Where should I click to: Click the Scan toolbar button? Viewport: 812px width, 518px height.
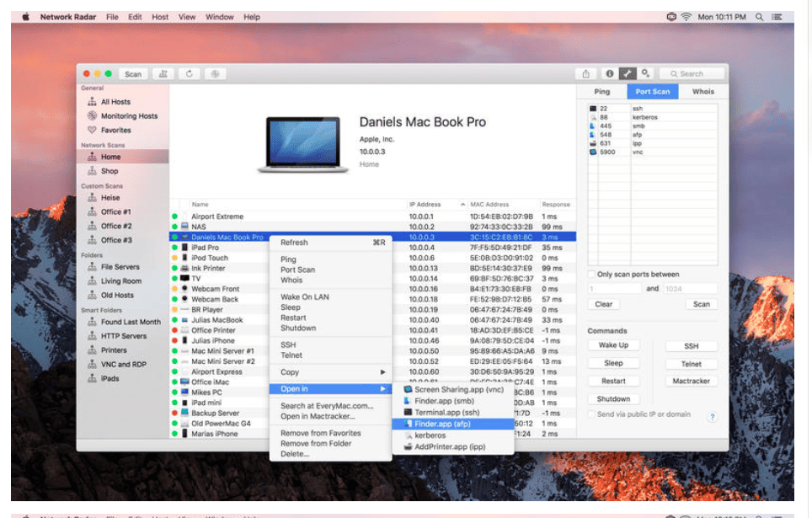coord(132,74)
